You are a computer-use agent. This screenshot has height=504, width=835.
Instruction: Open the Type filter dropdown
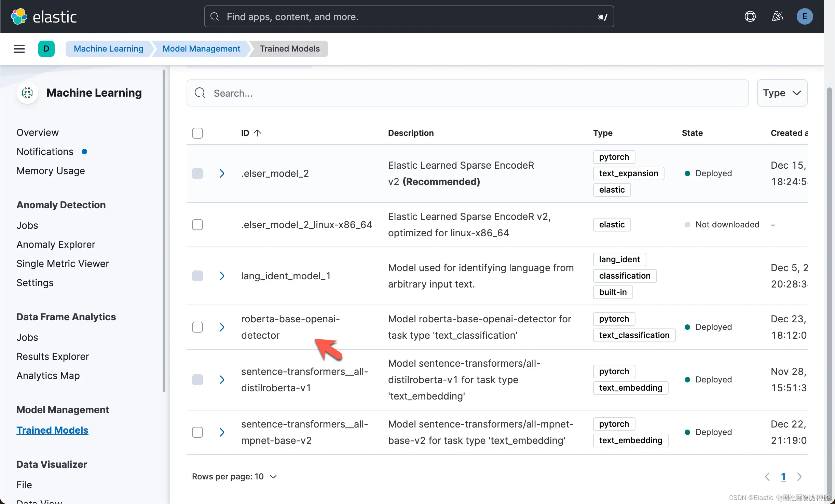click(x=782, y=93)
